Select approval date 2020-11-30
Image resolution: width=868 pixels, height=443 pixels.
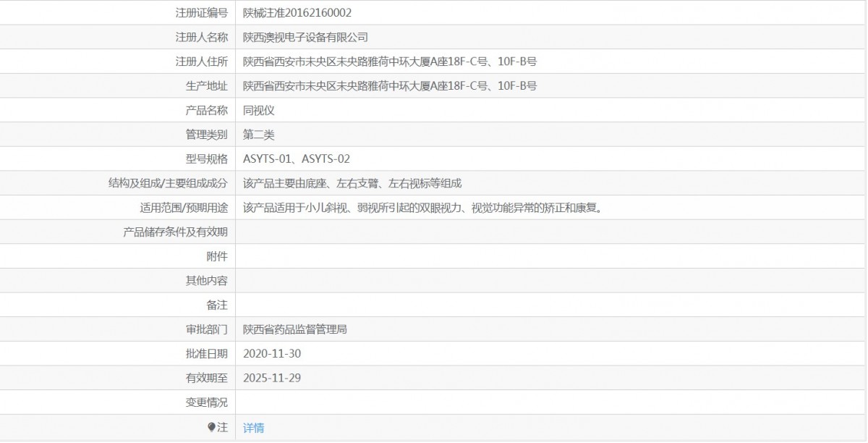pos(272,354)
